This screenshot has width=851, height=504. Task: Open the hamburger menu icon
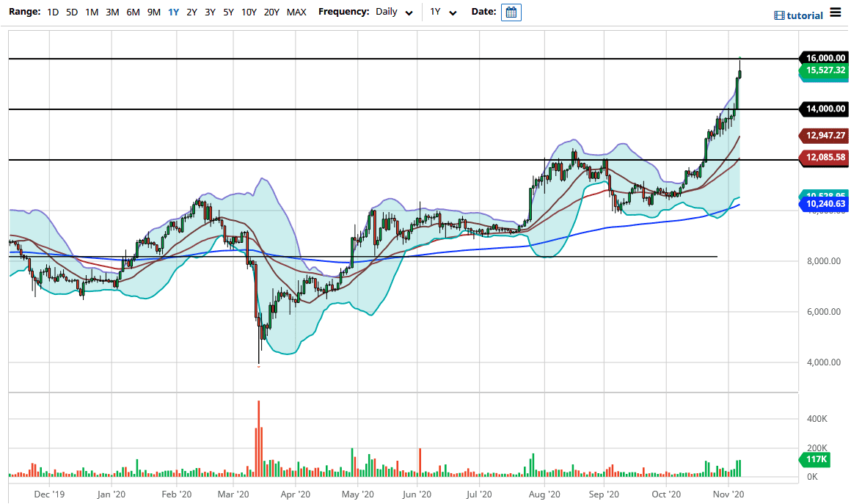tap(836, 12)
